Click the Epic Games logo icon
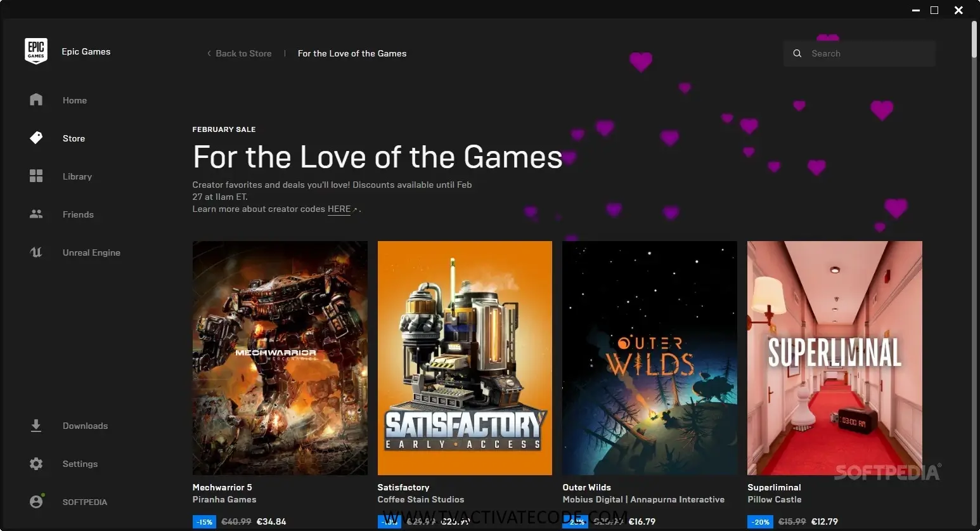The height and width of the screenshot is (531, 980). 36,51
